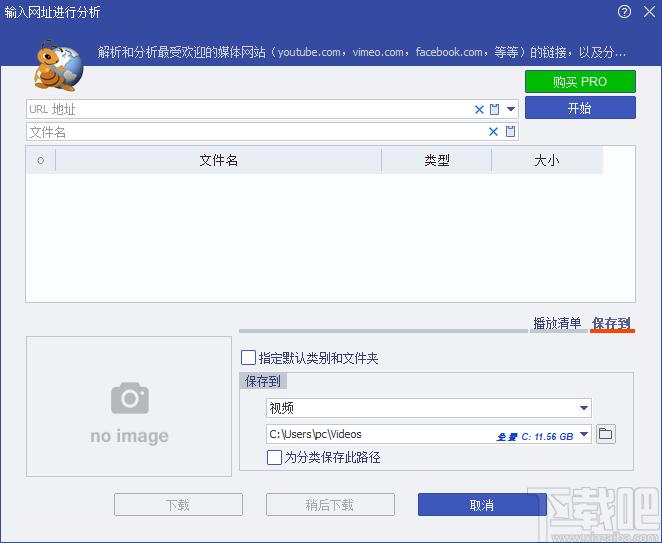Sort by 大小 column header
This screenshot has width=662, height=543.
point(547,160)
